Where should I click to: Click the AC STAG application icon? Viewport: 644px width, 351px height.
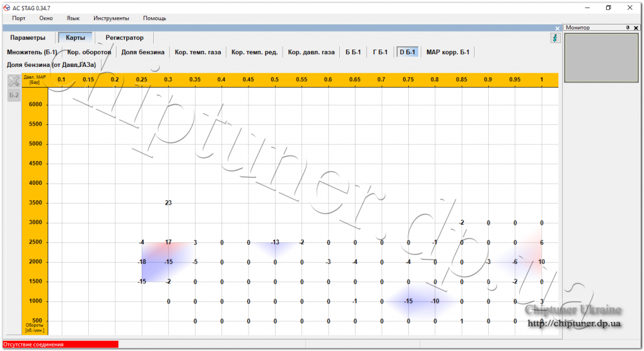[x=6, y=8]
